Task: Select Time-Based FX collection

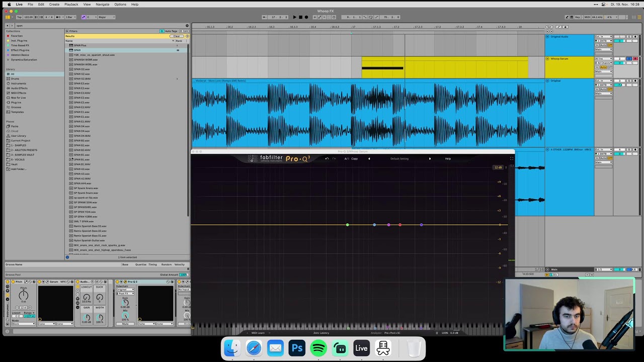Action: [x=20, y=45]
